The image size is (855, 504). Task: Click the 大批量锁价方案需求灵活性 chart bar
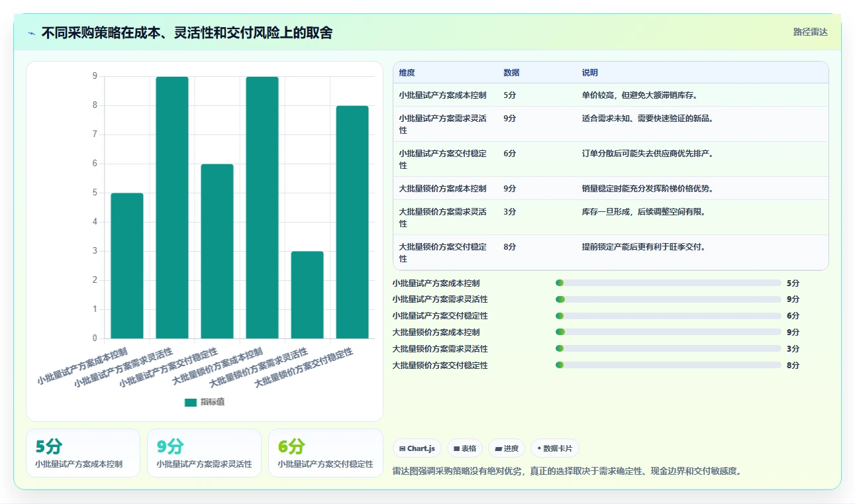coord(307,295)
